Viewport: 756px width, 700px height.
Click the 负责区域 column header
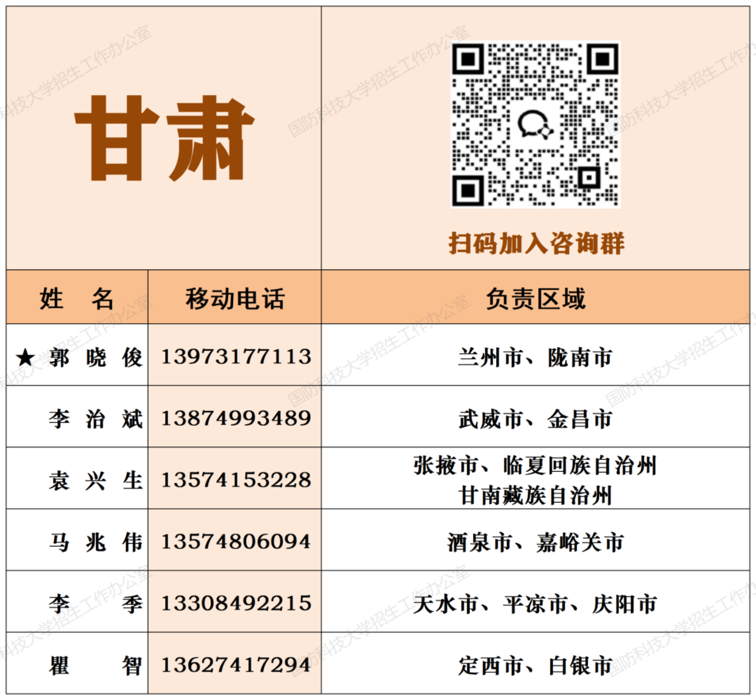point(536,299)
